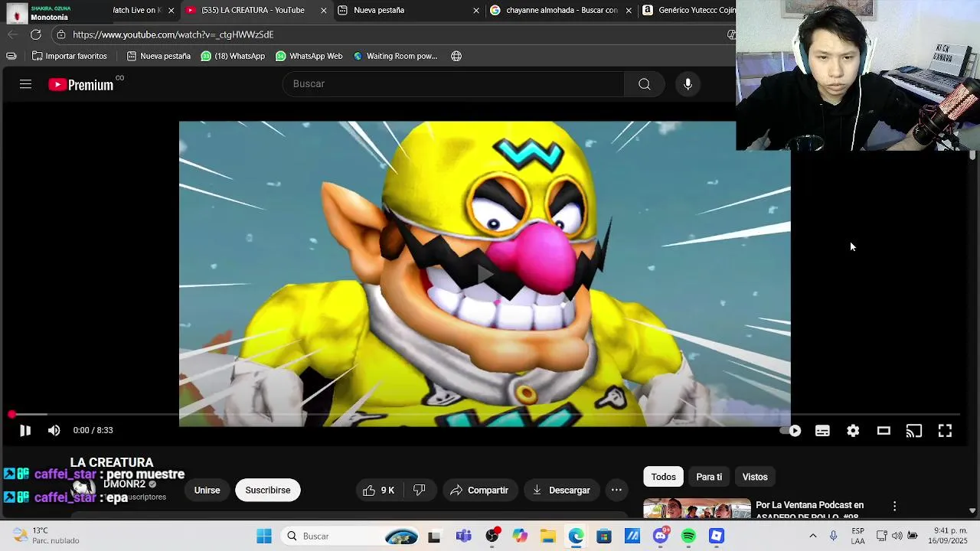Toggle subtitles captions button
Image resolution: width=980 pixels, height=551 pixels.
(x=822, y=431)
